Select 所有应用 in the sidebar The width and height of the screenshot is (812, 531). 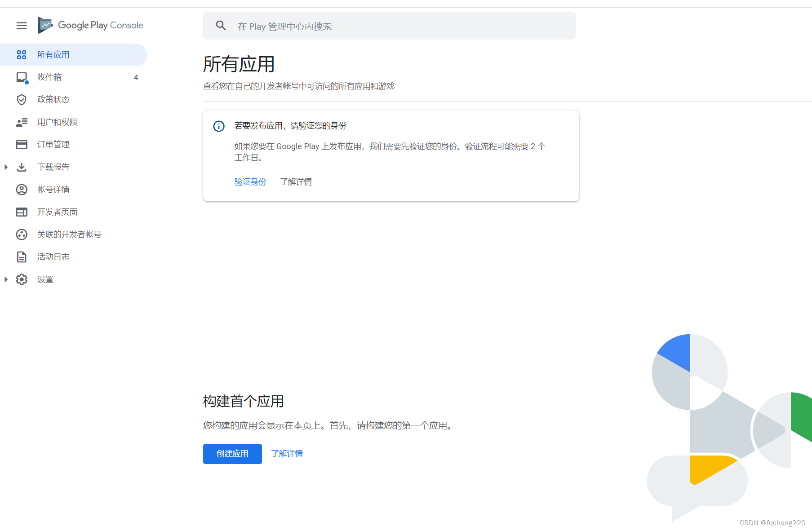point(53,54)
